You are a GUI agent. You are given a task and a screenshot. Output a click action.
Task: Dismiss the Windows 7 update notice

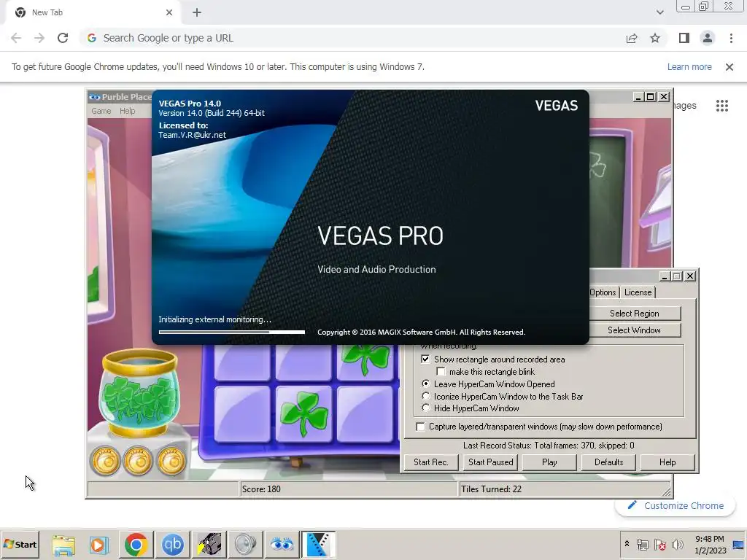[729, 67]
